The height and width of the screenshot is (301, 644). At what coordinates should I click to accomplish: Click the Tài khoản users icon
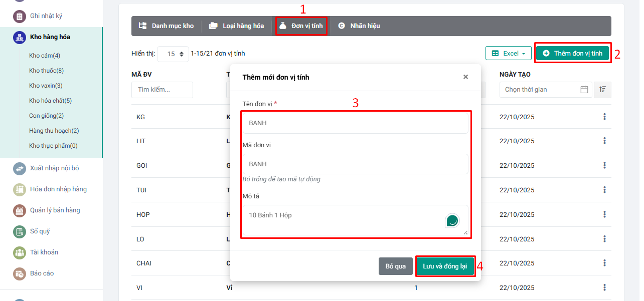20,253
